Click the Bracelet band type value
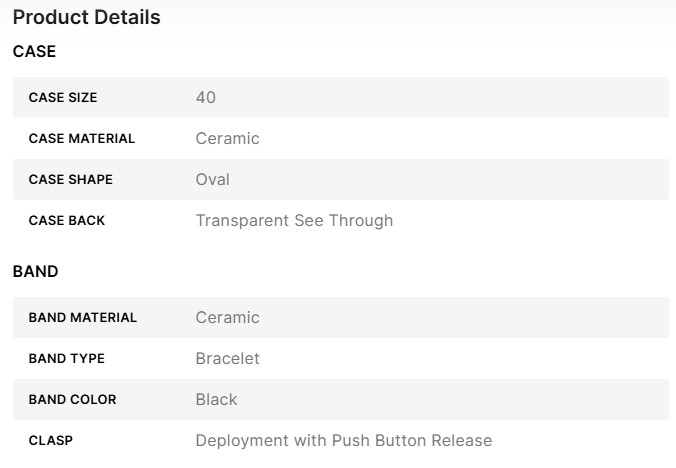The width and height of the screenshot is (676, 468). pyautogui.click(x=227, y=359)
